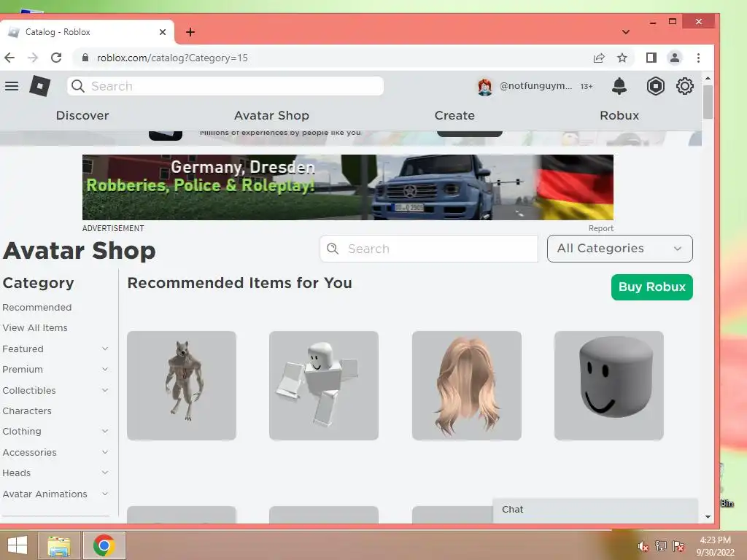Open File Explorer from taskbar

[x=58, y=545]
